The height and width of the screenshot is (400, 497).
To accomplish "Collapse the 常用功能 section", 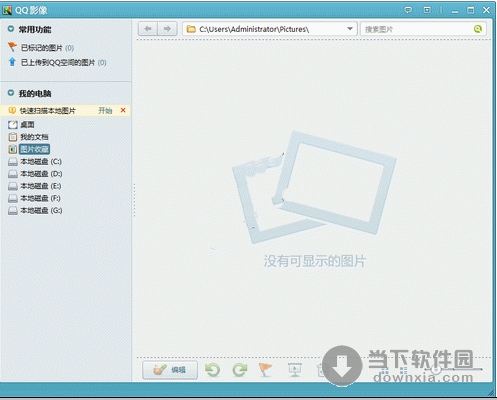I will tap(11, 29).
